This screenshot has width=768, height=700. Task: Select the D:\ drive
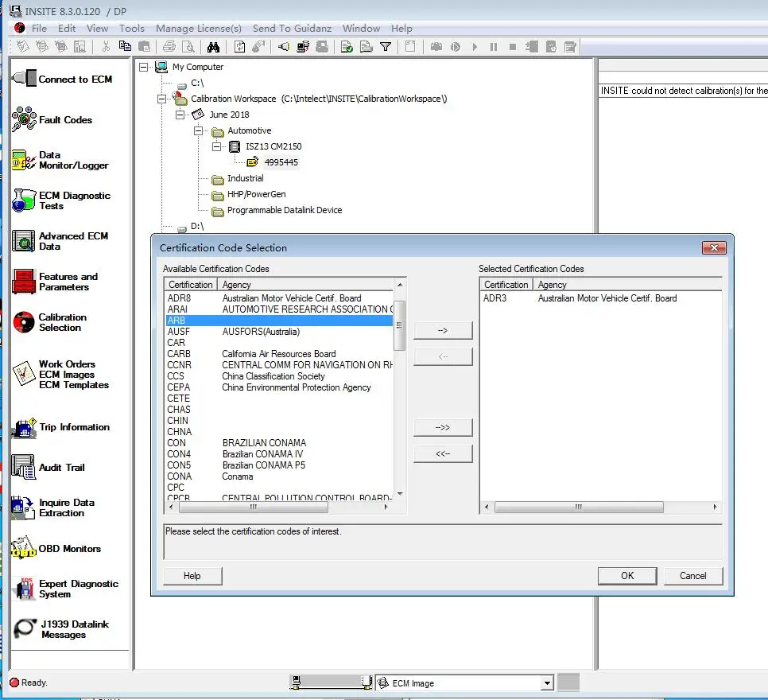[197, 226]
